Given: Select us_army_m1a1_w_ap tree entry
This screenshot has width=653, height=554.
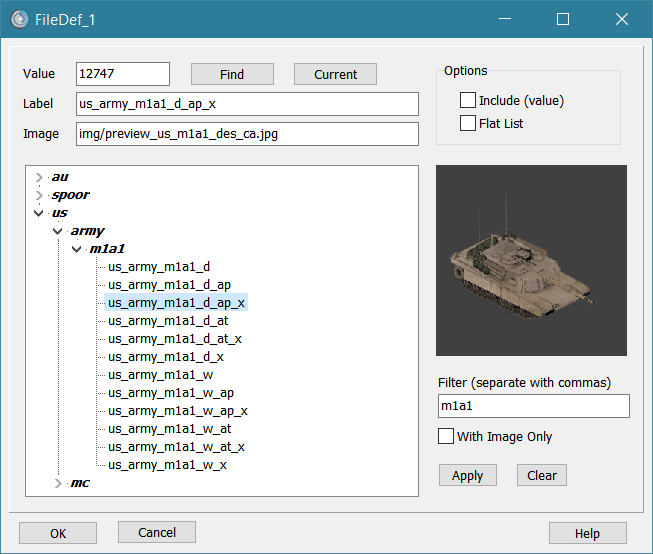Looking at the screenshot, I should coord(170,393).
